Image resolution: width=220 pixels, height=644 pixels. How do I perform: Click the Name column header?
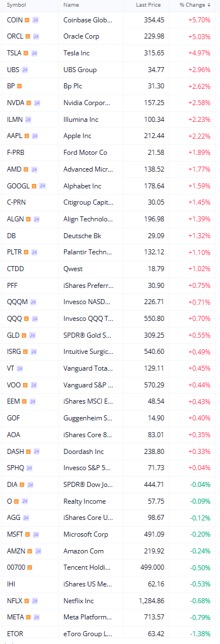pyautogui.click(x=70, y=5)
